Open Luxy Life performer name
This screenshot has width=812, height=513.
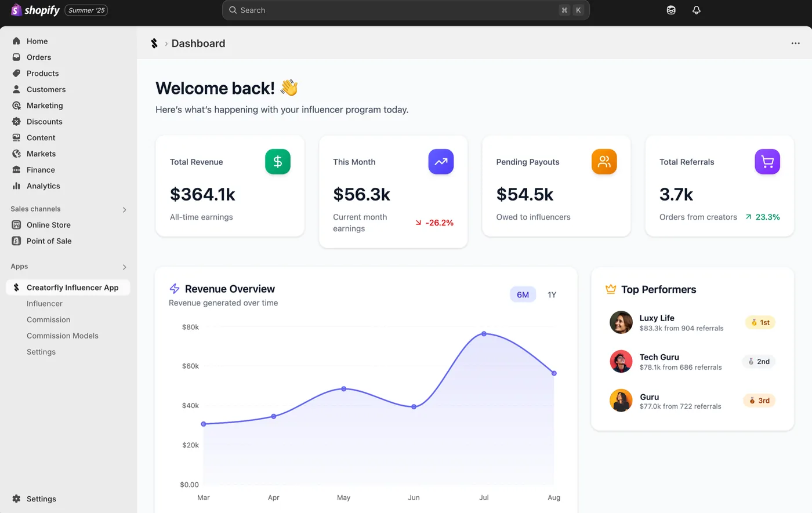[657, 318]
